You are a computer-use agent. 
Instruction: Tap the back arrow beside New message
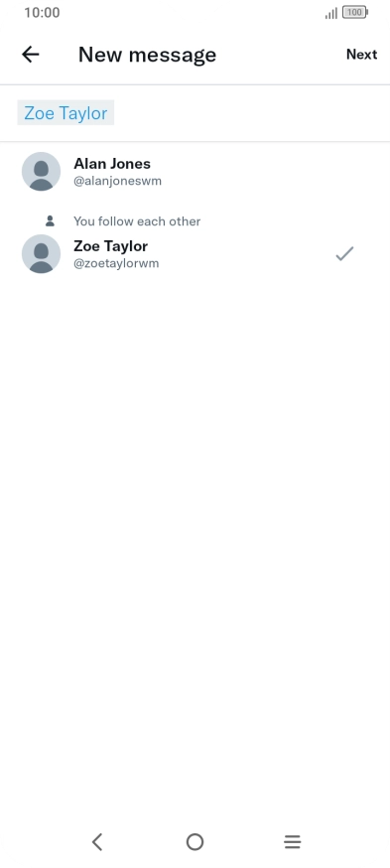[x=31, y=55]
